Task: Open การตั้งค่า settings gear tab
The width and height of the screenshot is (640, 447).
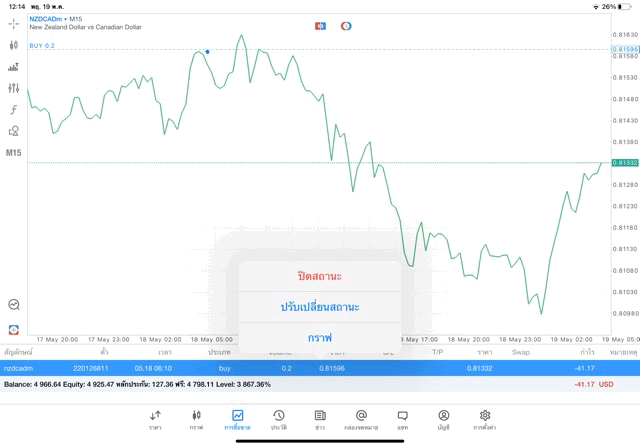Action: (485, 419)
